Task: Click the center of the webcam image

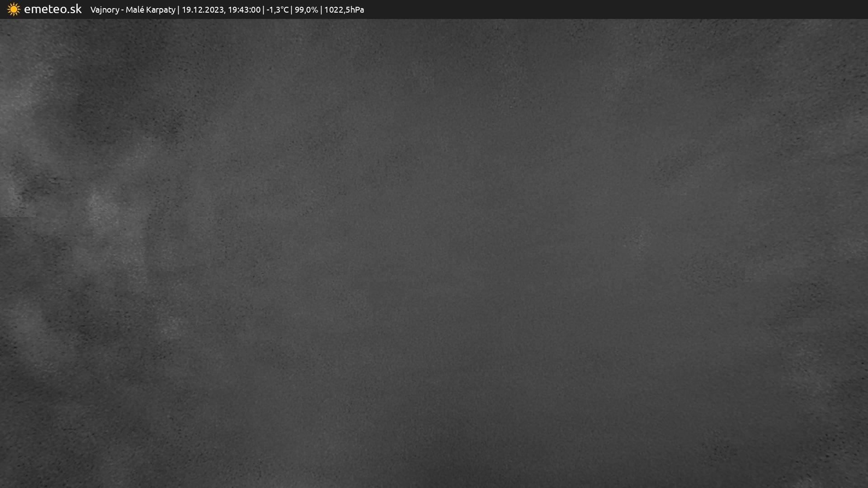Action: pos(434,253)
